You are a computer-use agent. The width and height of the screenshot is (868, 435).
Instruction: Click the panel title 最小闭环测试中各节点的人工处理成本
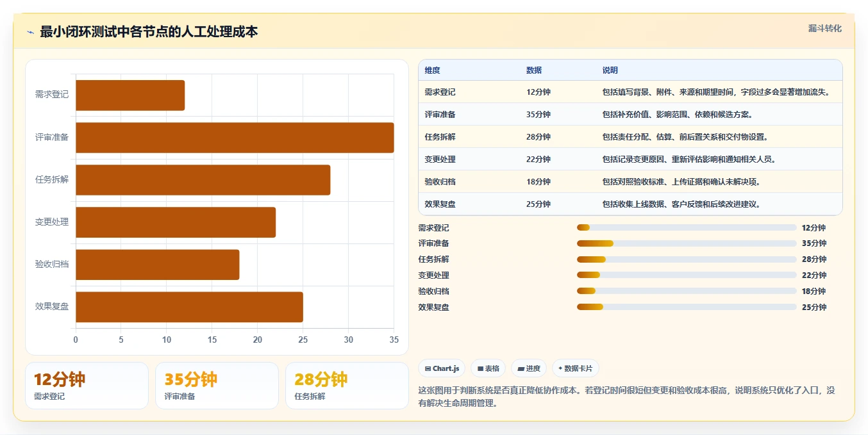pos(149,31)
